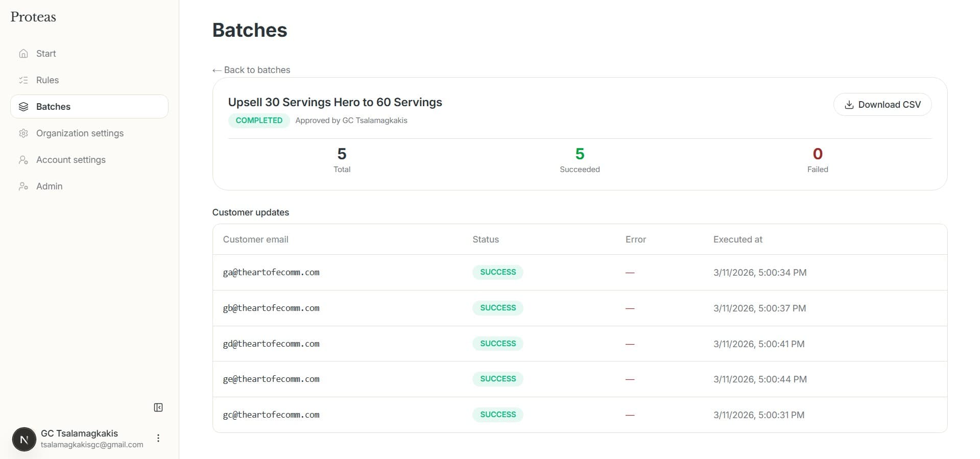Click the GC Tsalamagkakis name in sidebar footer
980x459 pixels.
[x=79, y=433]
